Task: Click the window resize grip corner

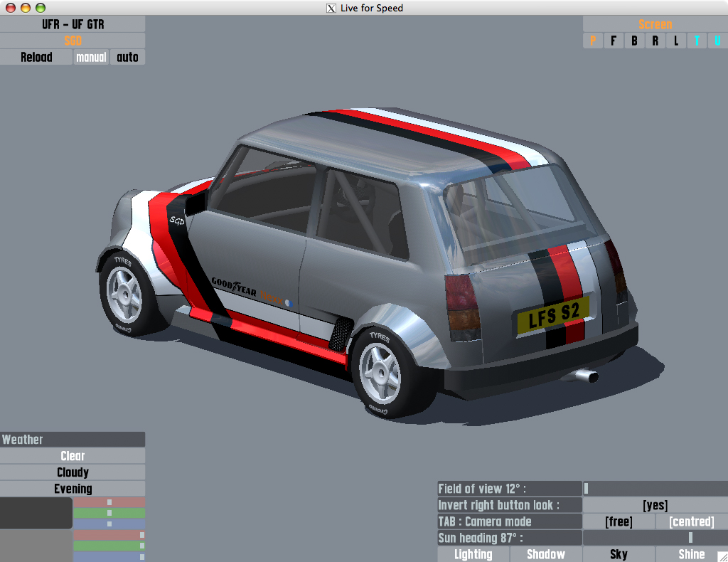Action: (722, 556)
